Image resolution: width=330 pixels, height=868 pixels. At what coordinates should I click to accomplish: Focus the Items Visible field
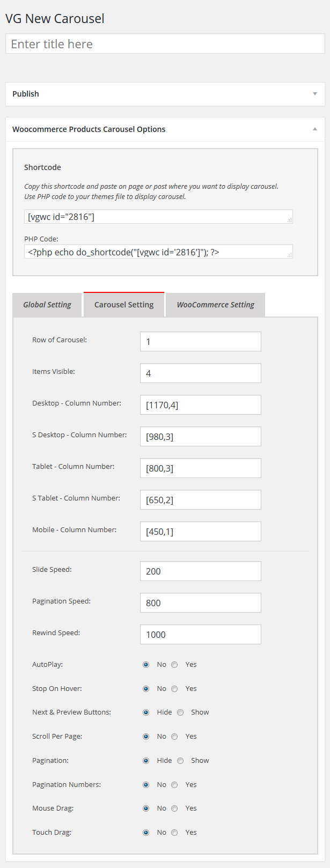click(x=201, y=373)
